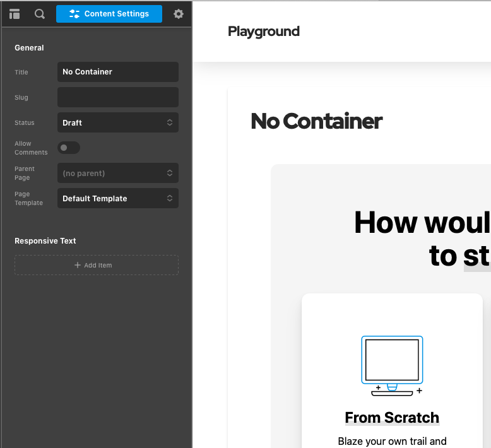Open the Status dropdown showing Draft

point(117,122)
